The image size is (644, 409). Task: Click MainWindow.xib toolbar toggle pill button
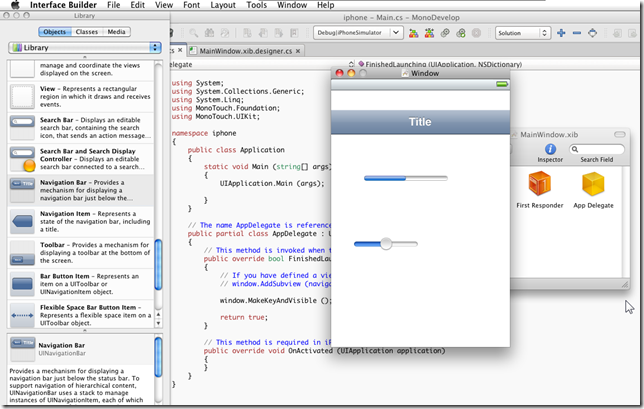619,134
